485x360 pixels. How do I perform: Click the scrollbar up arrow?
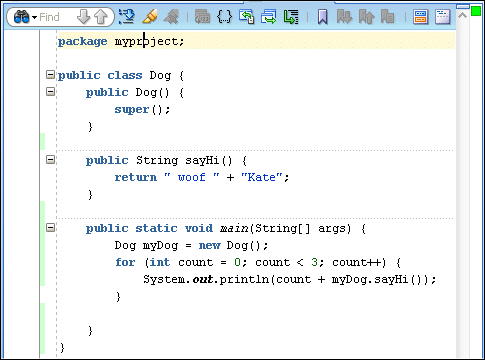462,16
